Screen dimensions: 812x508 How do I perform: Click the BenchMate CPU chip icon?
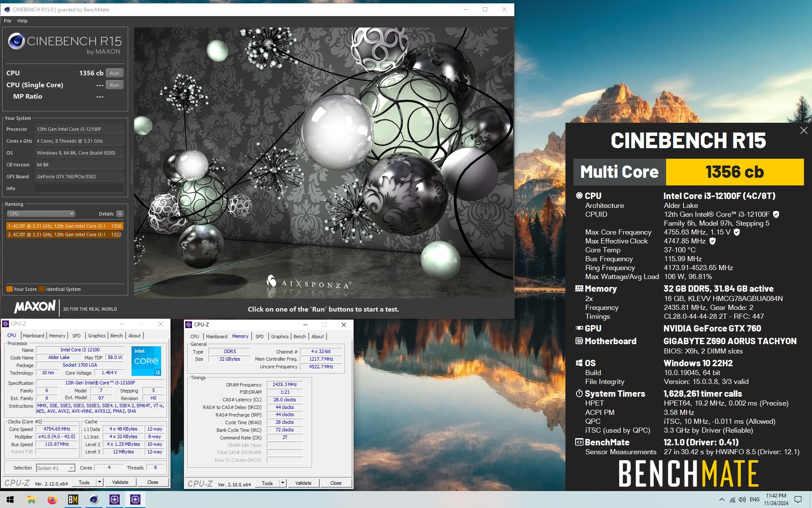tap(579, 196)
